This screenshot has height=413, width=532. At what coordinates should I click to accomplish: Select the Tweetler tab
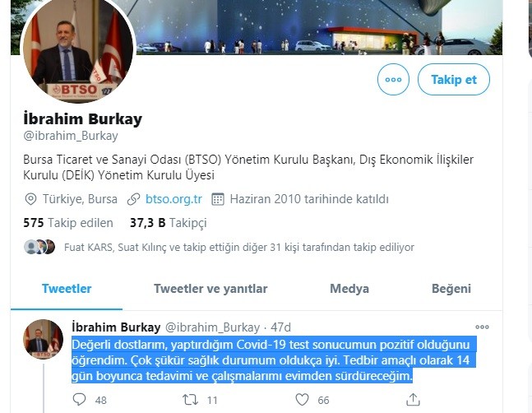click(67, 289)
